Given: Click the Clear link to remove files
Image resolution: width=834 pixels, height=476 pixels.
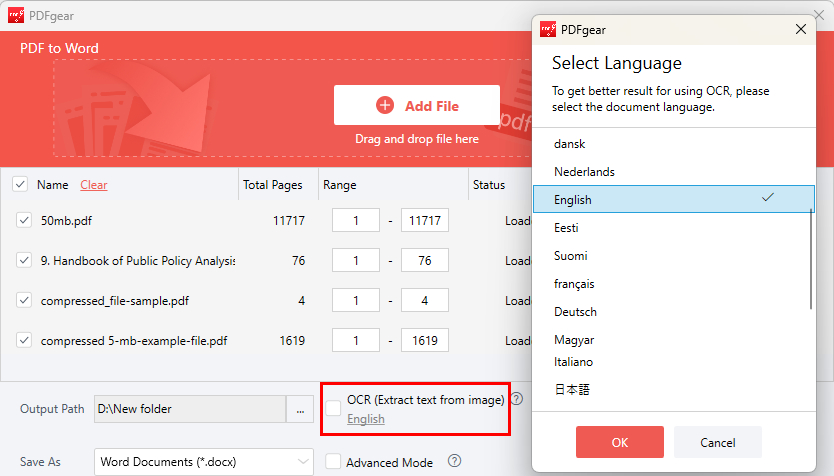Looking at the screenshot, I should 94,185.
